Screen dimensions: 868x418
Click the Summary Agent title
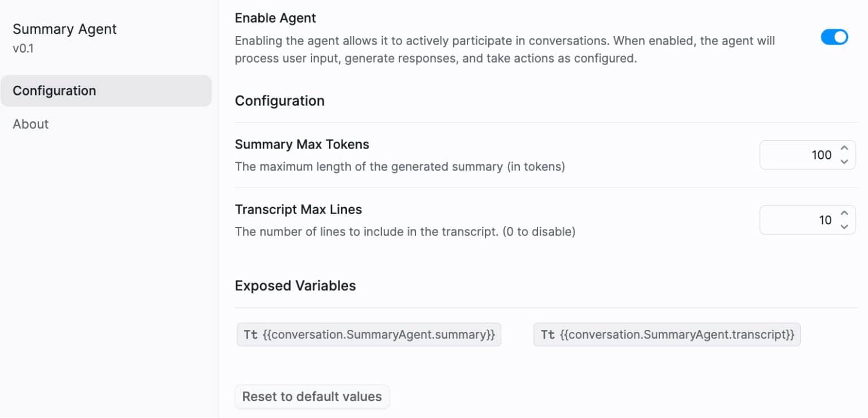[64, 29]
